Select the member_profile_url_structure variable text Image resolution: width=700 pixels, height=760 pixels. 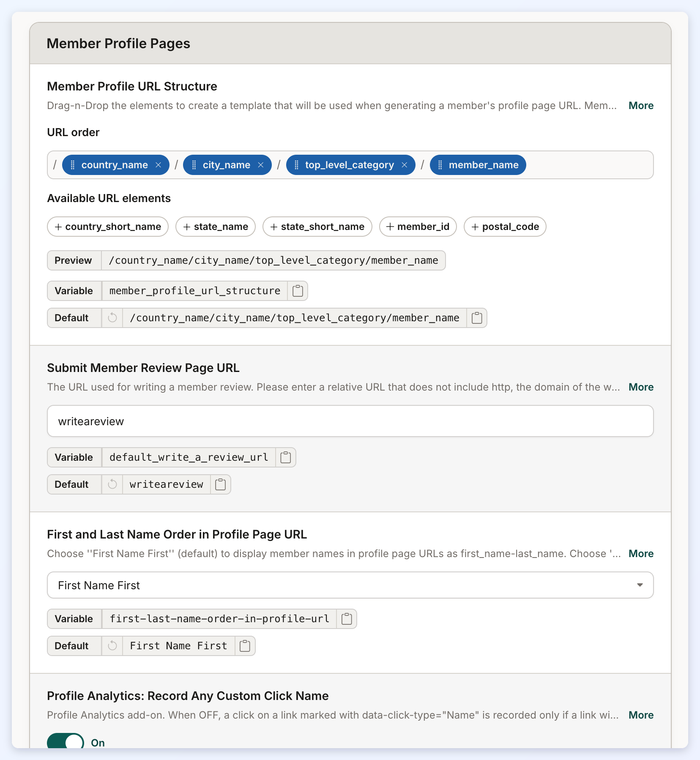[x=195, y=291]
